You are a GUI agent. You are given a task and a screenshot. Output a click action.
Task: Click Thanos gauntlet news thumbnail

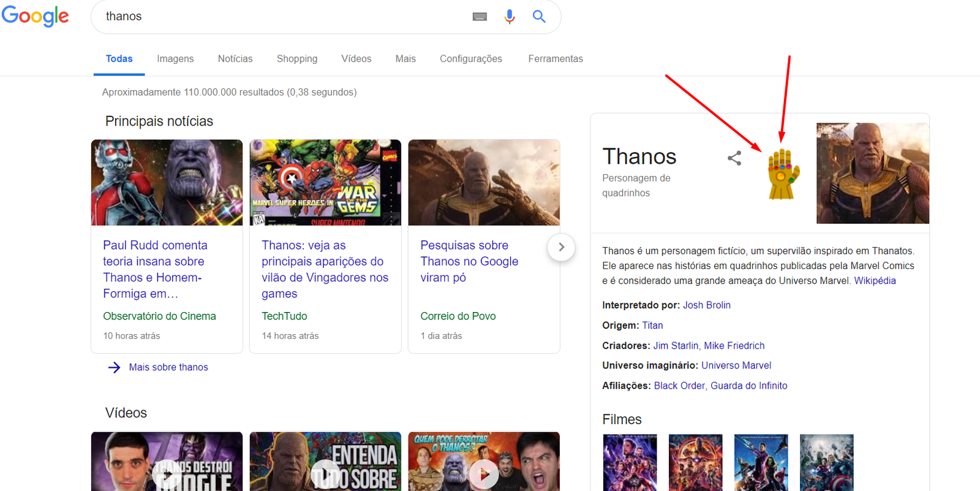coord(484,183)
